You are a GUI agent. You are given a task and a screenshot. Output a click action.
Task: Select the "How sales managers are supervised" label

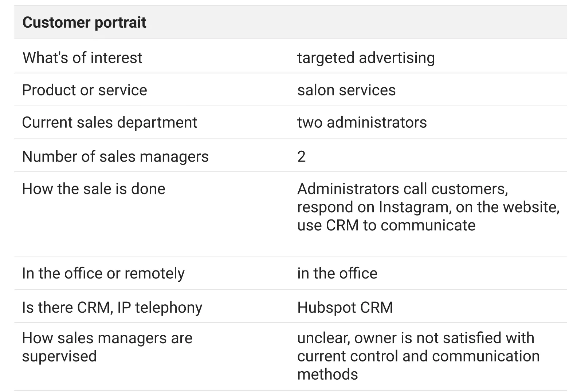click(107, 347)
